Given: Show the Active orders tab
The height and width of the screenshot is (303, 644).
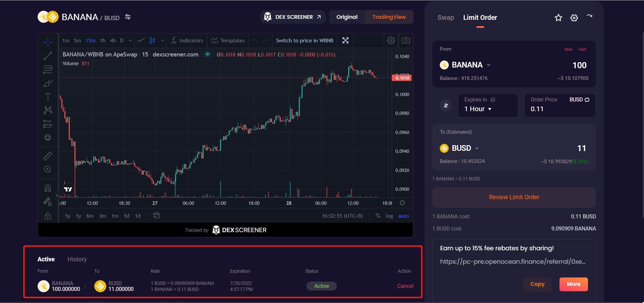Looking at the screenshot, I should click(x=46, y=259).
